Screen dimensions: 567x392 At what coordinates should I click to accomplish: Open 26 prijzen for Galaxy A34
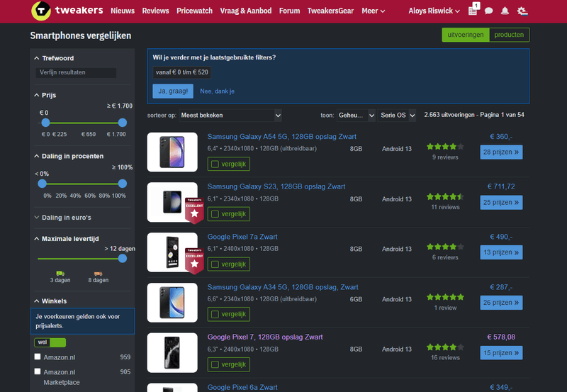tap(501, 303)
